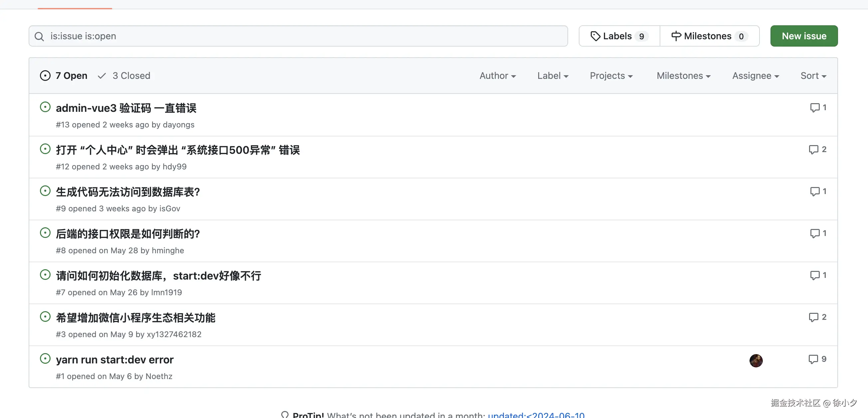Click the assignee avatar on issue #1
The height and width of the screenshot is (418, 868).
(x=756, y=360)
